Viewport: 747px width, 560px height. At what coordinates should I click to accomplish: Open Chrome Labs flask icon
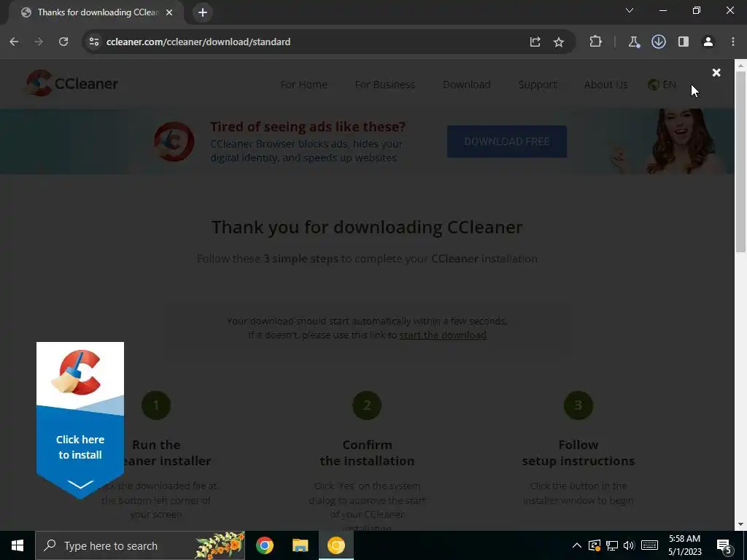tap(634, 42)
